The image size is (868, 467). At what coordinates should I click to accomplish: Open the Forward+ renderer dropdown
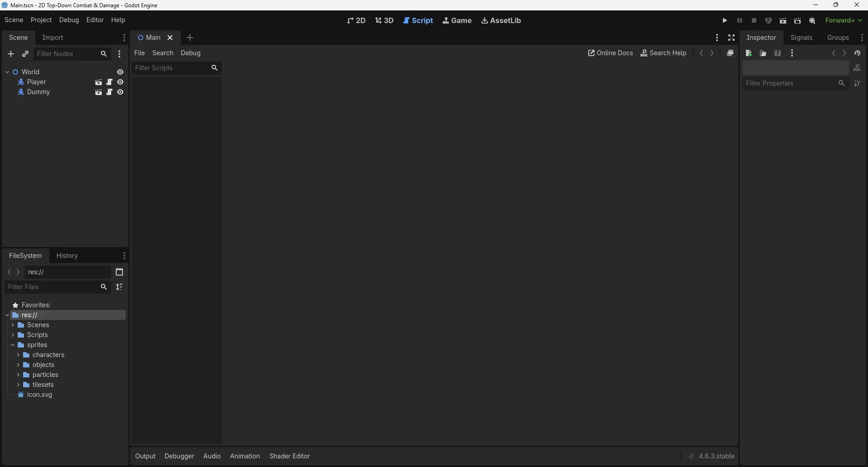[x=844, y=20]
